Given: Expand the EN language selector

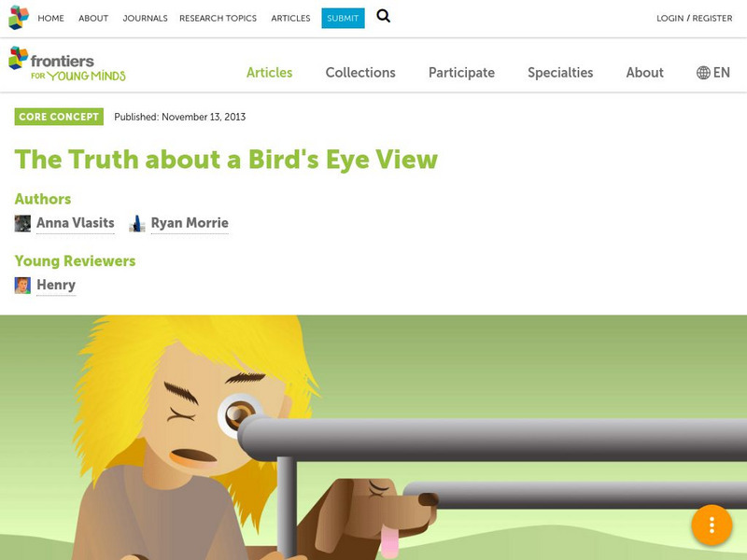Looking at the screenshot, I should tap(713, 73).
